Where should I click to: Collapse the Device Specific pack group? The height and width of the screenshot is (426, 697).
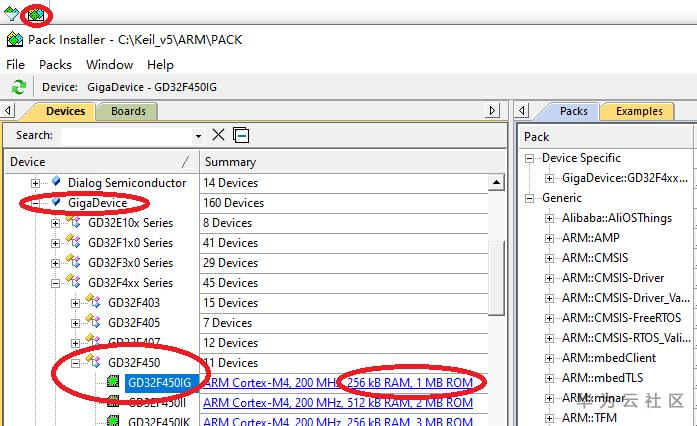click(x=529, y=158)
